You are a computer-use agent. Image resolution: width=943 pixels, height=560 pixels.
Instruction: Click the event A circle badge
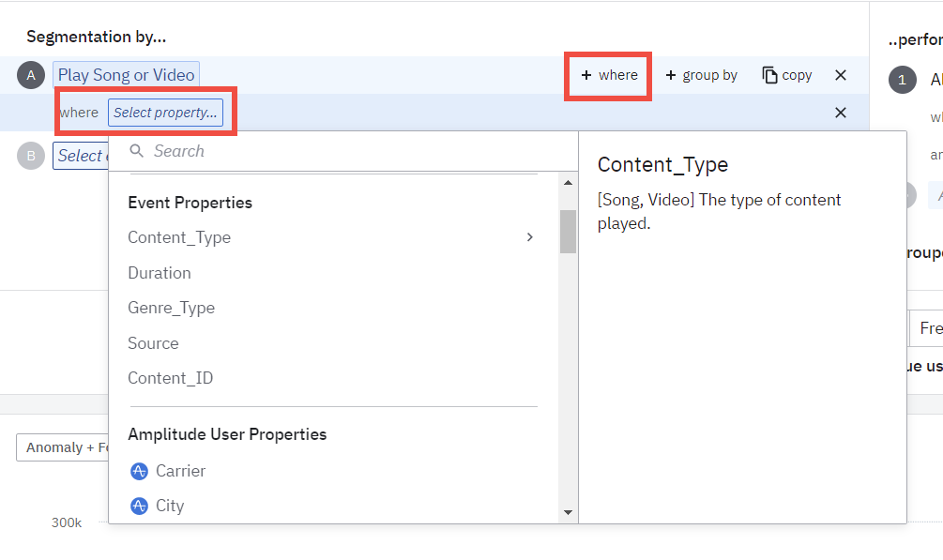click(31, 76)
